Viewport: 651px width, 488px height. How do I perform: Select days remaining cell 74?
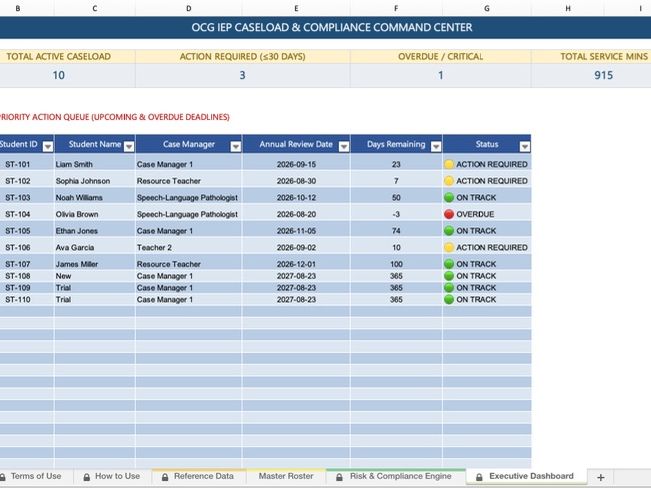click(x=396, y=231)
